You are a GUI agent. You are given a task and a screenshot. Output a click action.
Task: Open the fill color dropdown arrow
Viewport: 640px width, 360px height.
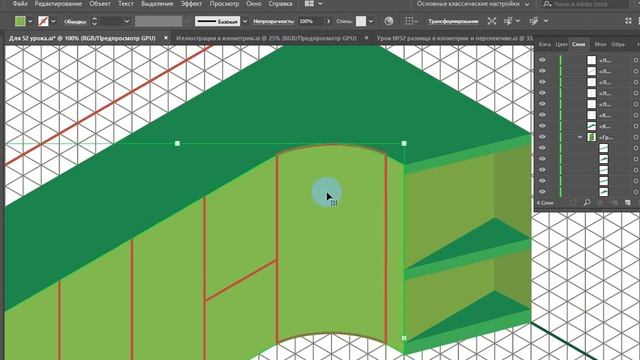[30, 21]
